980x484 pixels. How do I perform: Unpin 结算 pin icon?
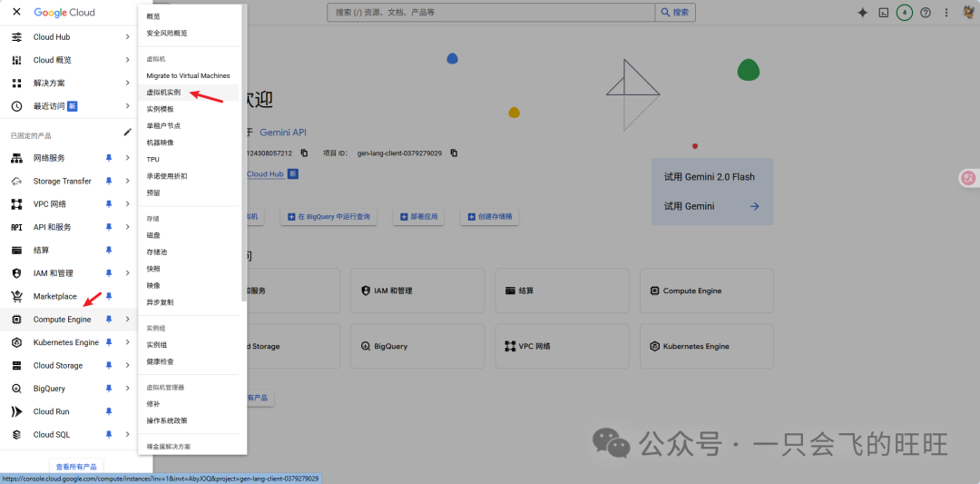coord(109,250)
